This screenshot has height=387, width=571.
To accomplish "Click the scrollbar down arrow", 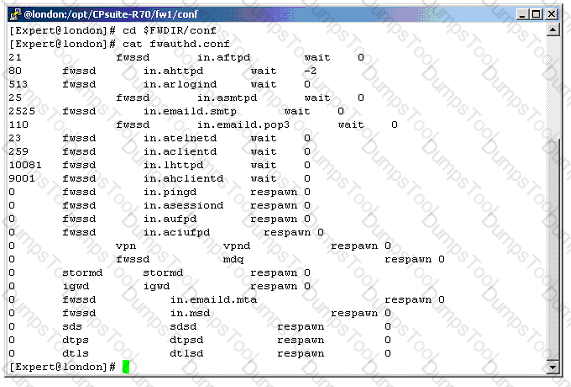I will 553,366.
